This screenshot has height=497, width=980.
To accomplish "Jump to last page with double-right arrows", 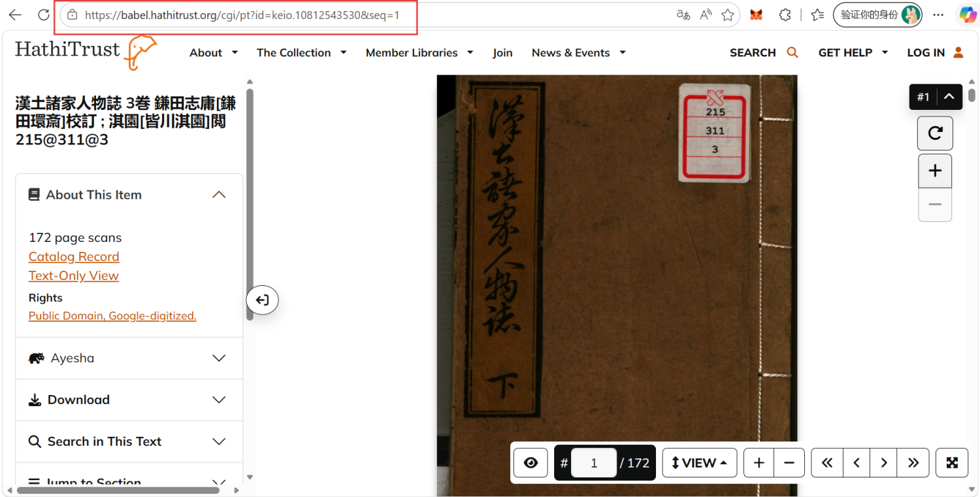I will 913,463.
